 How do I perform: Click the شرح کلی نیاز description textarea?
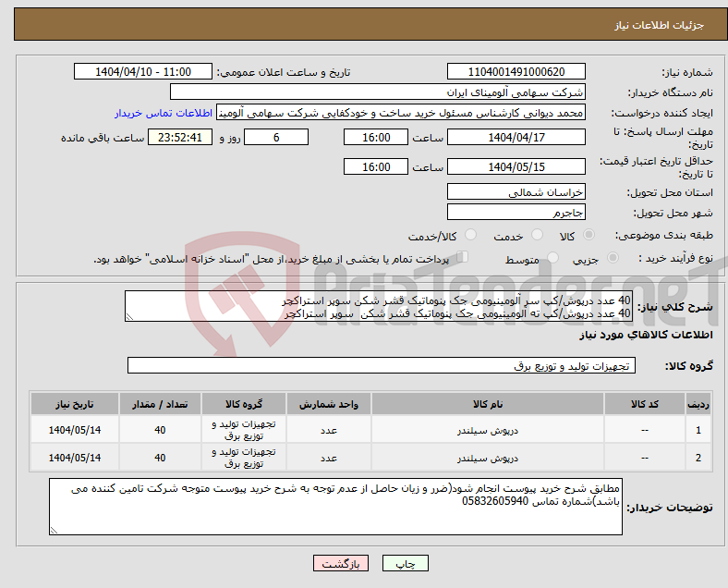click(379, 306)
